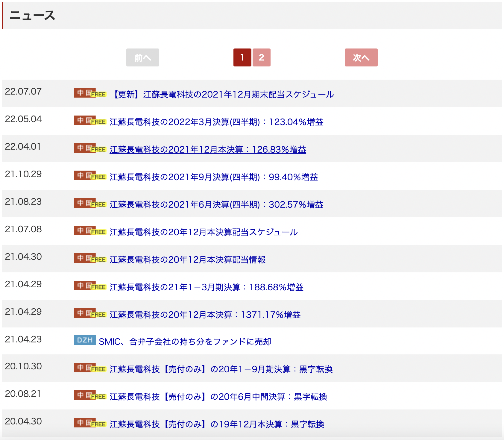Click the 中国 FREE badge beside 188.68%増益
The image size is (504, 440).
pyautogui.click(x=90, y=286)
